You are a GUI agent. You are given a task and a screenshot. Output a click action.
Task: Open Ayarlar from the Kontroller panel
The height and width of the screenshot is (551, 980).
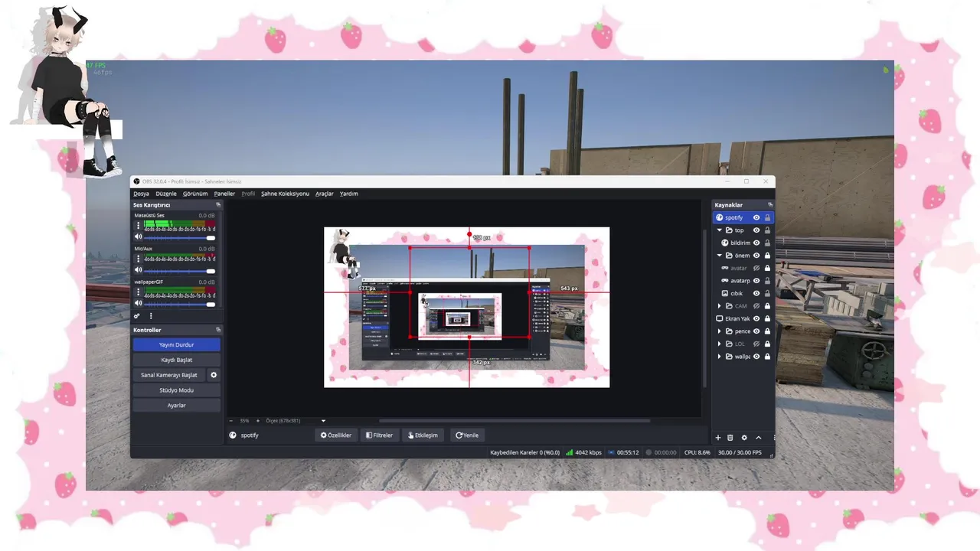pos(176,406)
